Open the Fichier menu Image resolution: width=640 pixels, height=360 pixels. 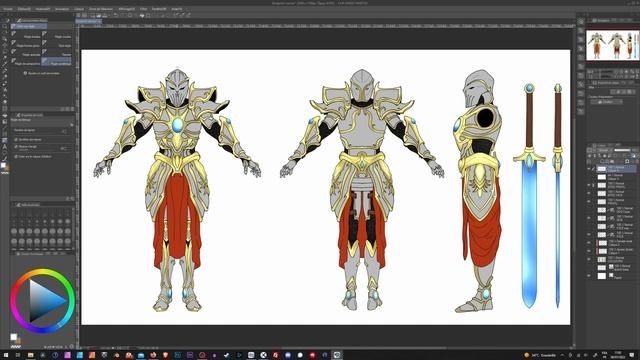click(x=8, y=9)
